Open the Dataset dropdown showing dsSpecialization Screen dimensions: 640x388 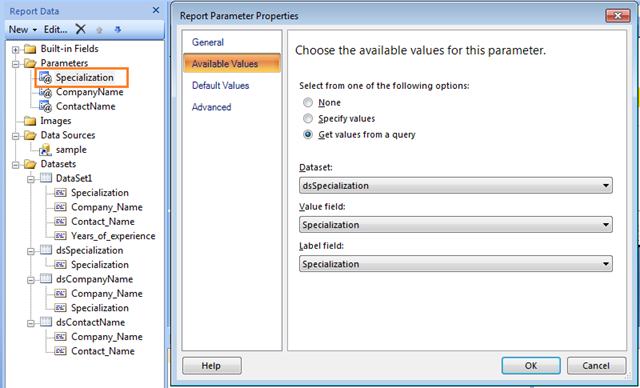[x=456, y=186]
